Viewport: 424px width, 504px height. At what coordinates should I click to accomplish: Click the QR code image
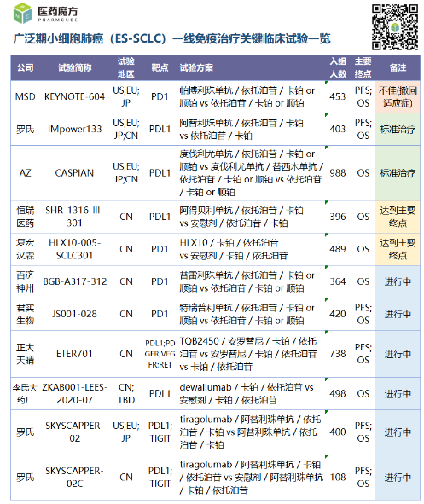click(x=395, y=27)
